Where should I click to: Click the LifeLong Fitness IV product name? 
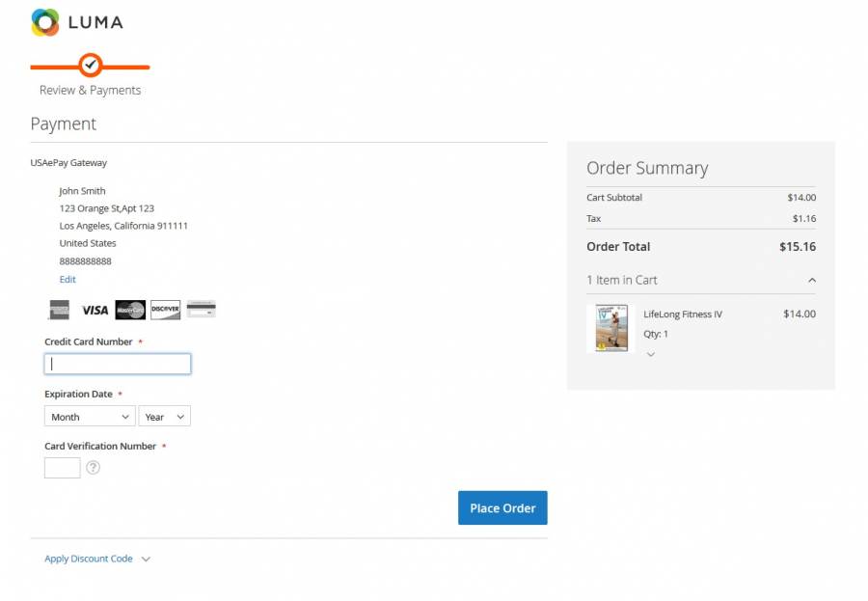click(683, 314)
